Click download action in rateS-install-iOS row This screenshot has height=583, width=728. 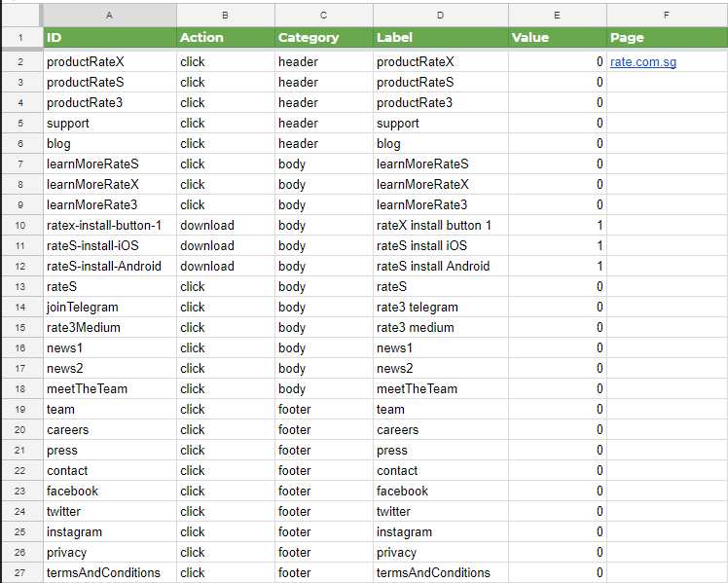tap(226, 245)
